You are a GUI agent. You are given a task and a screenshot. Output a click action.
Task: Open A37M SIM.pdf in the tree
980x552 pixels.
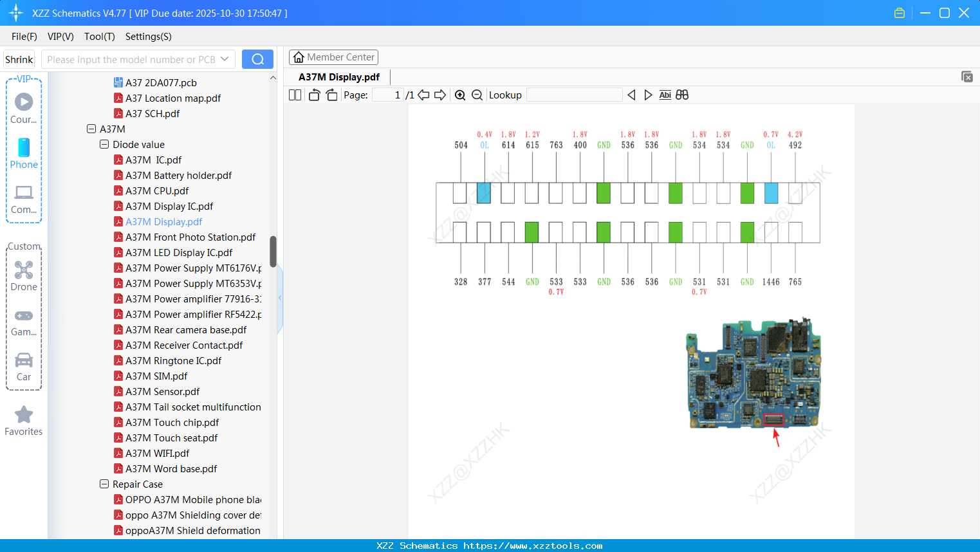click(x=156, y=376)
